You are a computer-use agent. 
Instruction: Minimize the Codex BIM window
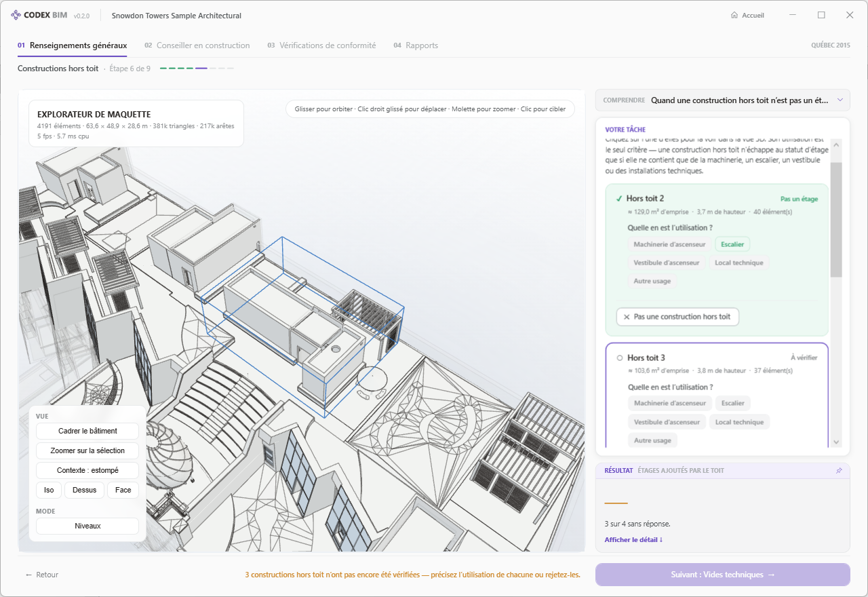(x=793, y=15)
